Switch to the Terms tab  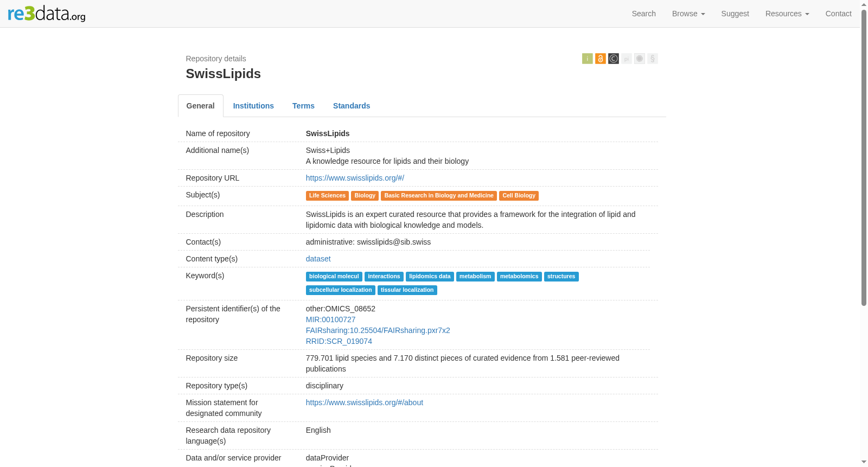[x=303, y=106]
